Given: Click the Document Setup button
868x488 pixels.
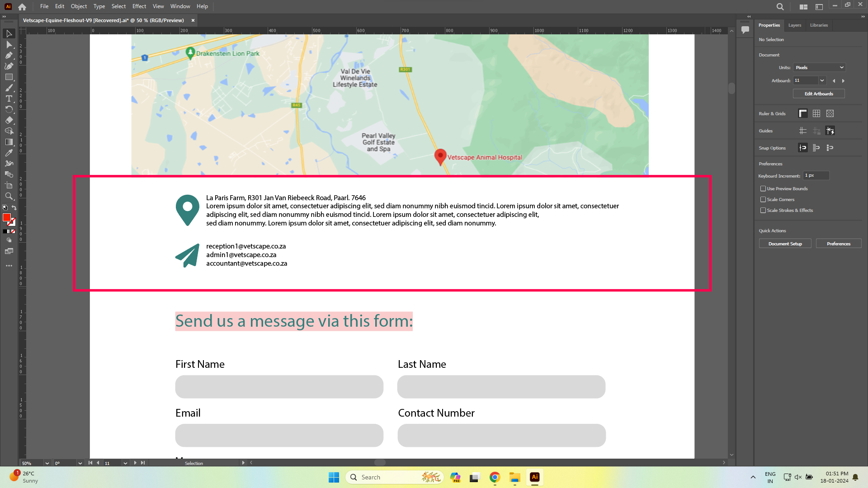Looking at the screenshot, I should [785, 244].
